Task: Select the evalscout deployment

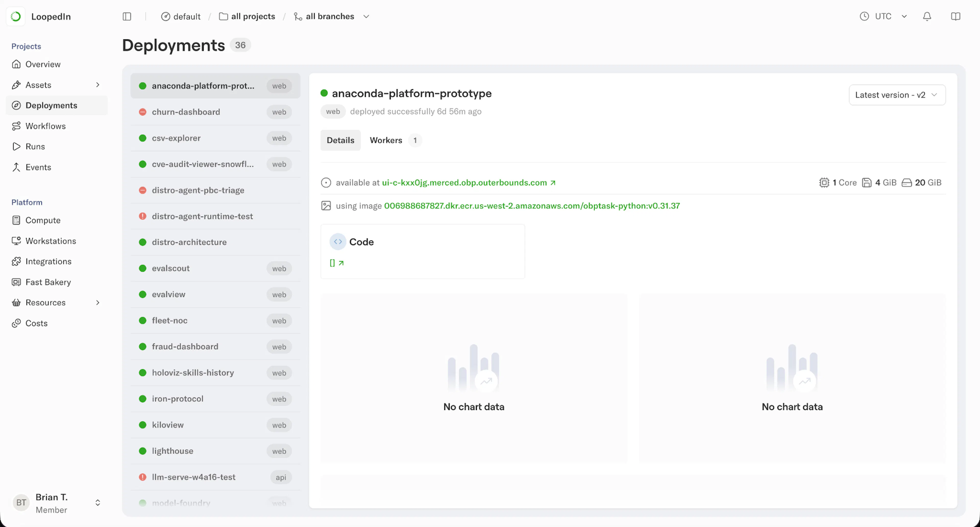Action: tap(215, 268)
